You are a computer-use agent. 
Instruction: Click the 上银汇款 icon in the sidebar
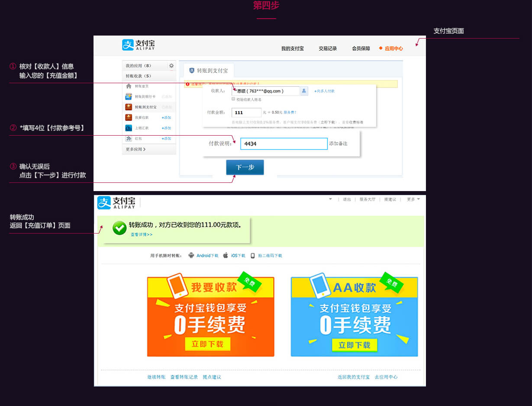click(x=129, y=128)
